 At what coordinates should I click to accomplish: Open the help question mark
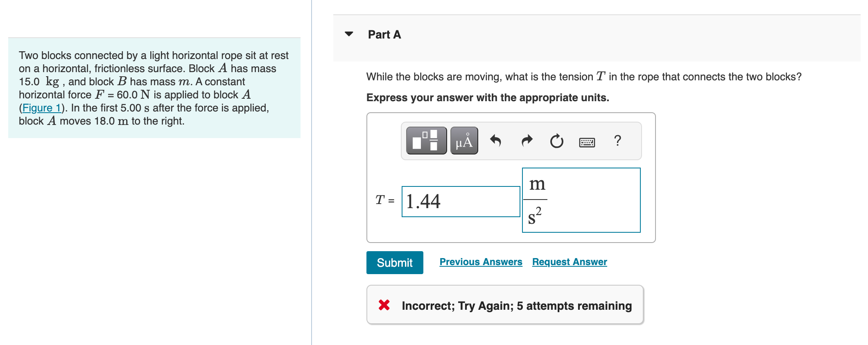click(617, 141)
